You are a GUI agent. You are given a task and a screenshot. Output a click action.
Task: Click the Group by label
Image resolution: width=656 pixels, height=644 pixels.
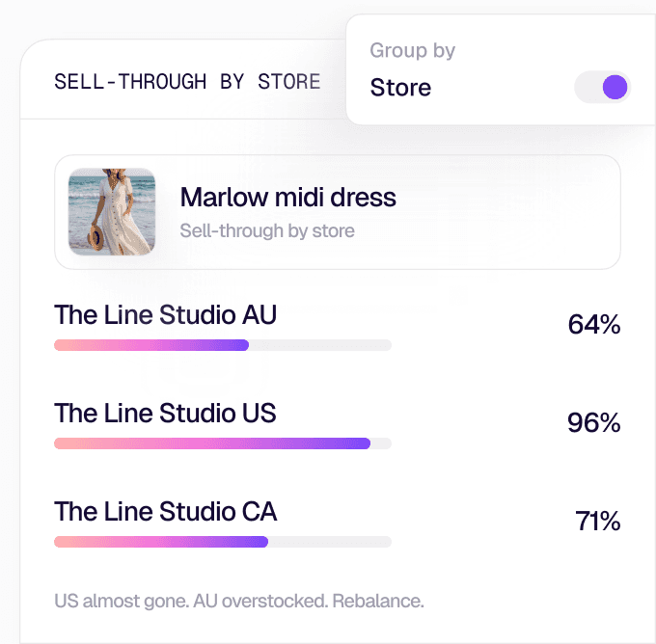[412, 51]
